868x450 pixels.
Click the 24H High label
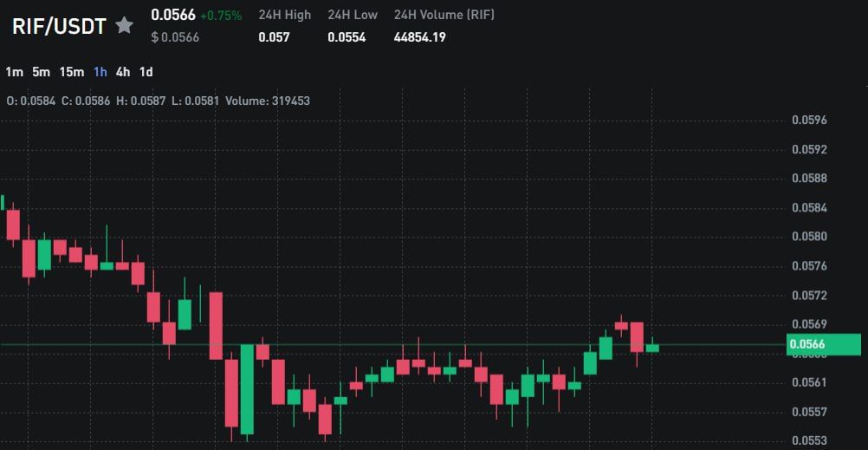(x=284, y=15)
